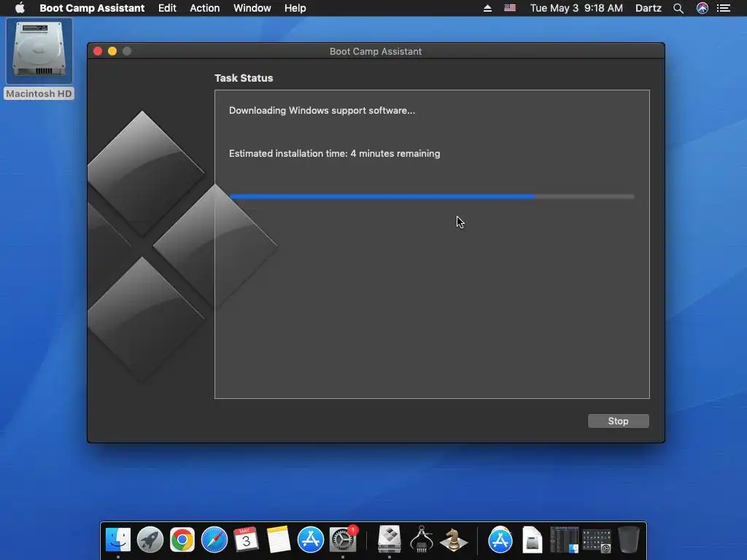Screen dimensions: 747x560
Task: Click the eject icon in menu bar
Action: (x=487, y=8)
